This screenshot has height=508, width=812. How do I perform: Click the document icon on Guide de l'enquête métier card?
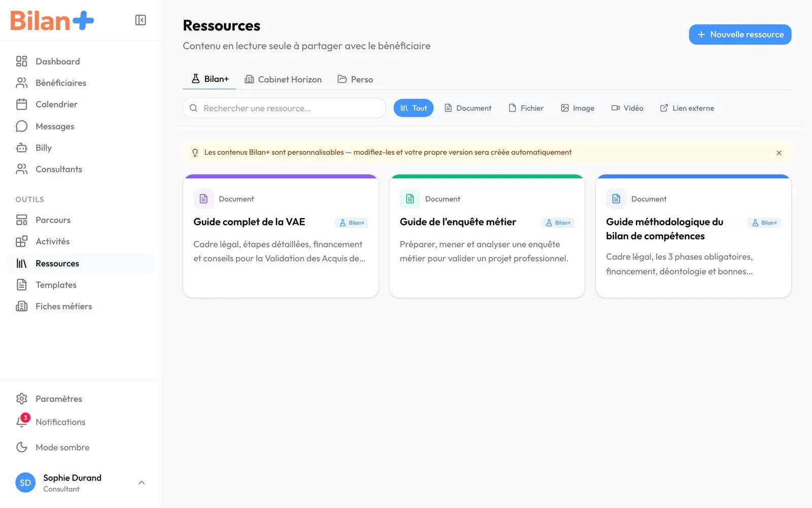tap(410, 199)
